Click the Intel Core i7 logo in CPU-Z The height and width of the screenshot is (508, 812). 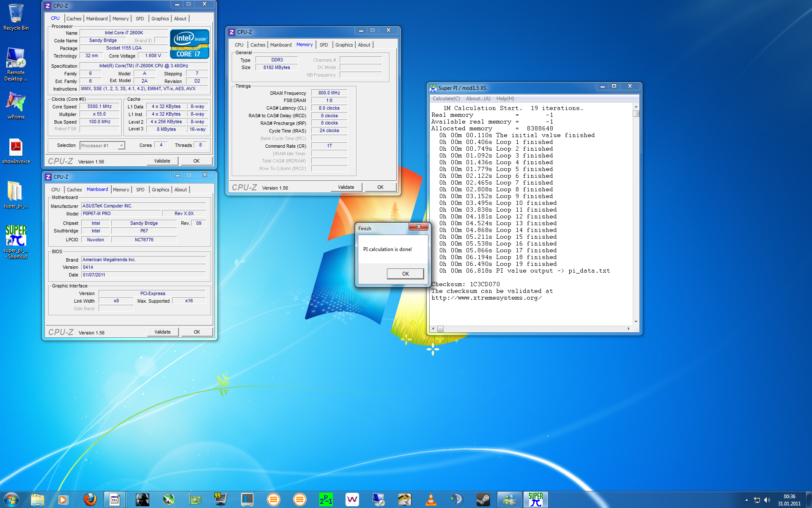[189, 44]
